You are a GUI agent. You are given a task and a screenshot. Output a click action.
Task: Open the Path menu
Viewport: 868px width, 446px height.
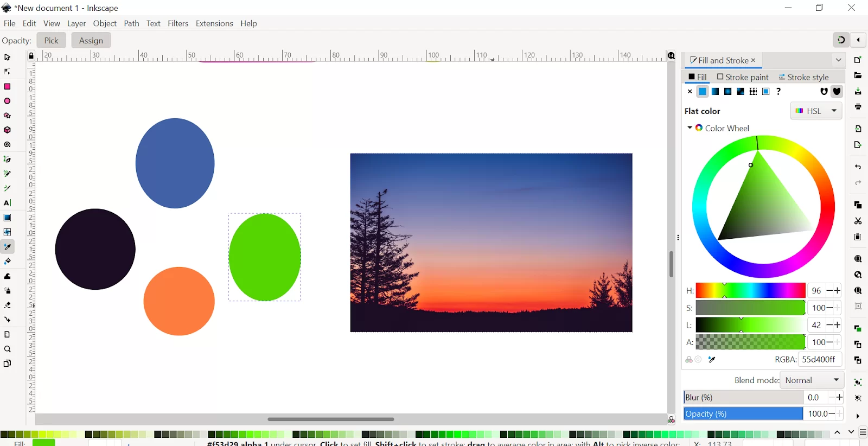click(131, 23)
